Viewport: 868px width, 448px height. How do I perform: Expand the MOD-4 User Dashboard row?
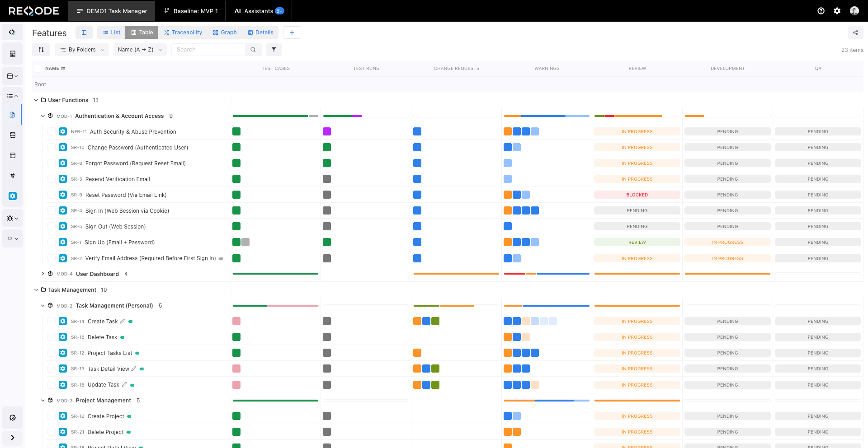pyautogui.click(x=43, y=274)
